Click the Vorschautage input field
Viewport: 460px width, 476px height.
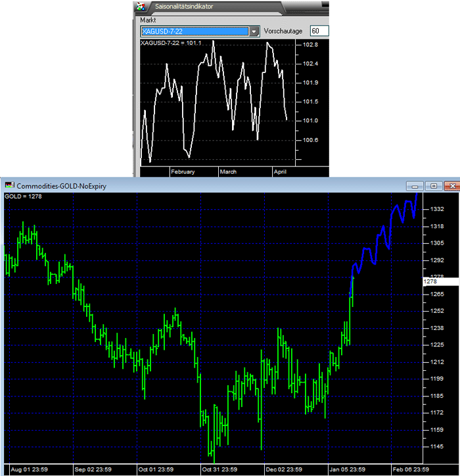tap(319, 31)
